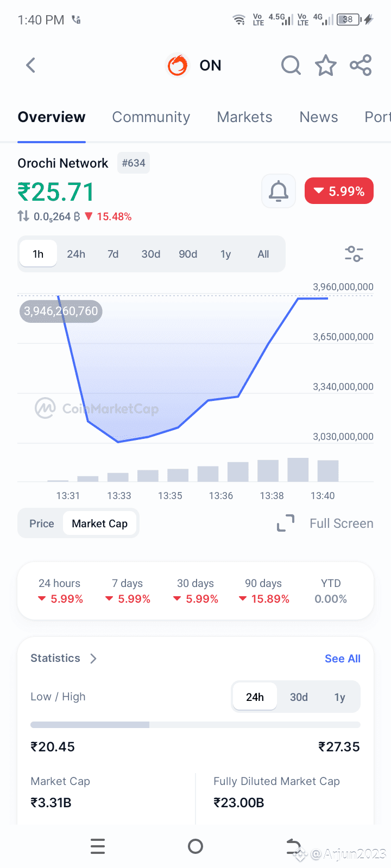
Task: Tap the Low / High range bar
Action: pyautogui.click(x=195, y=725)
